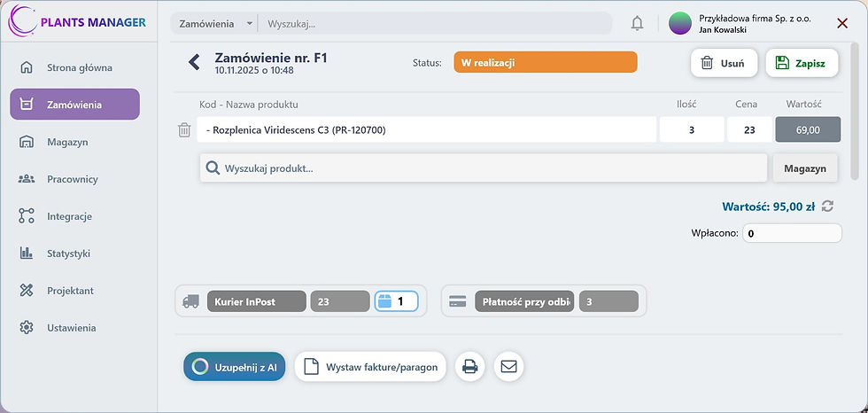Viewport: 868px width, 413px height.
Task: Delete the Rozplenica Viridescens product row
Action: point(184,130)
